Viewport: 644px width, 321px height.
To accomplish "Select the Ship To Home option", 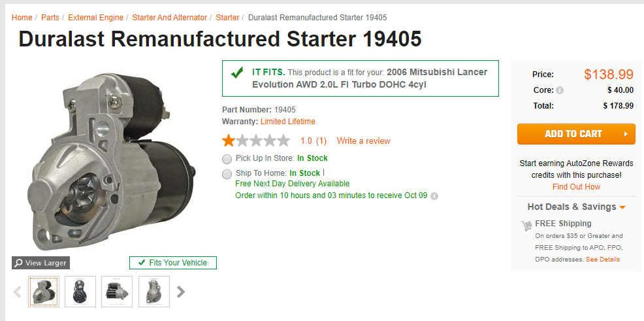I will pyautogui.click(x=227, y=174).
